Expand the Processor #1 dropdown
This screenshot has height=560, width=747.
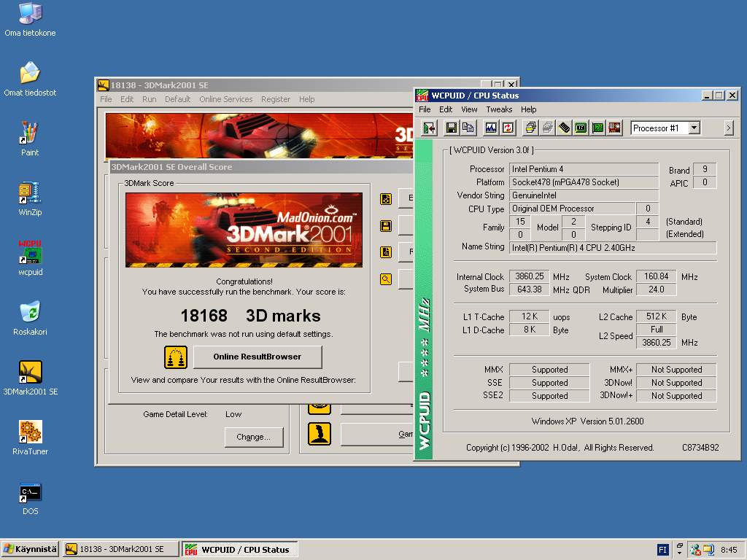pos(694,128)
